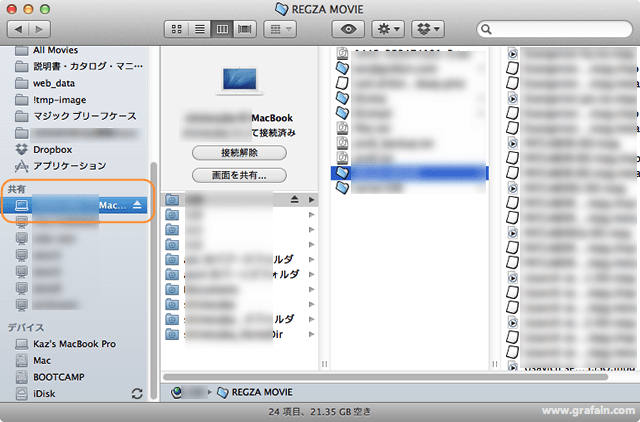
Task: Open the Dropbox toolbar menu
Action: point(428,29)
